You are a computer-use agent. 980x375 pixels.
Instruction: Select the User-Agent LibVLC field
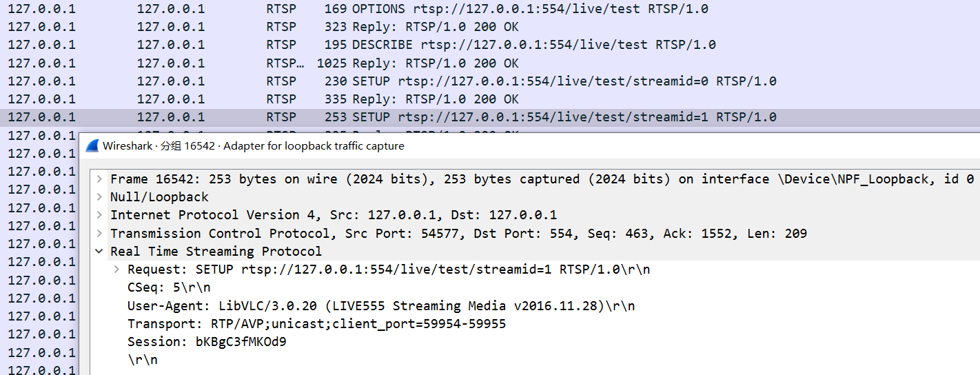381,305
